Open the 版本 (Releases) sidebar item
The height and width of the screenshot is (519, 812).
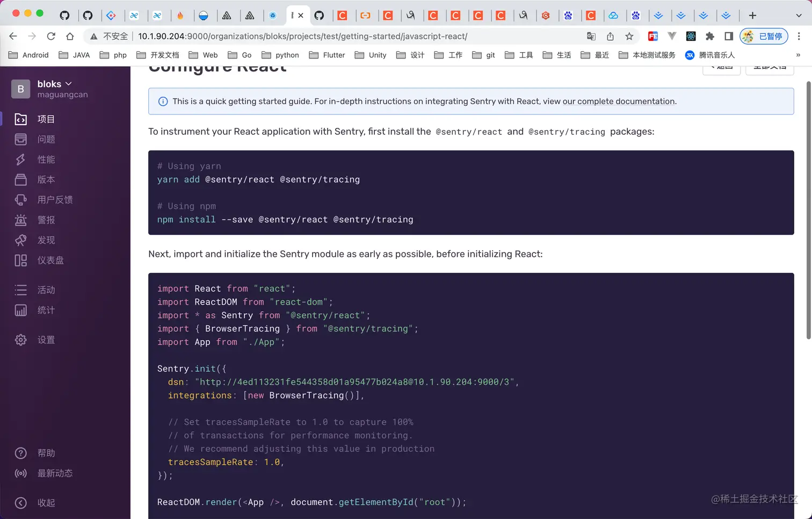point(35,179)
